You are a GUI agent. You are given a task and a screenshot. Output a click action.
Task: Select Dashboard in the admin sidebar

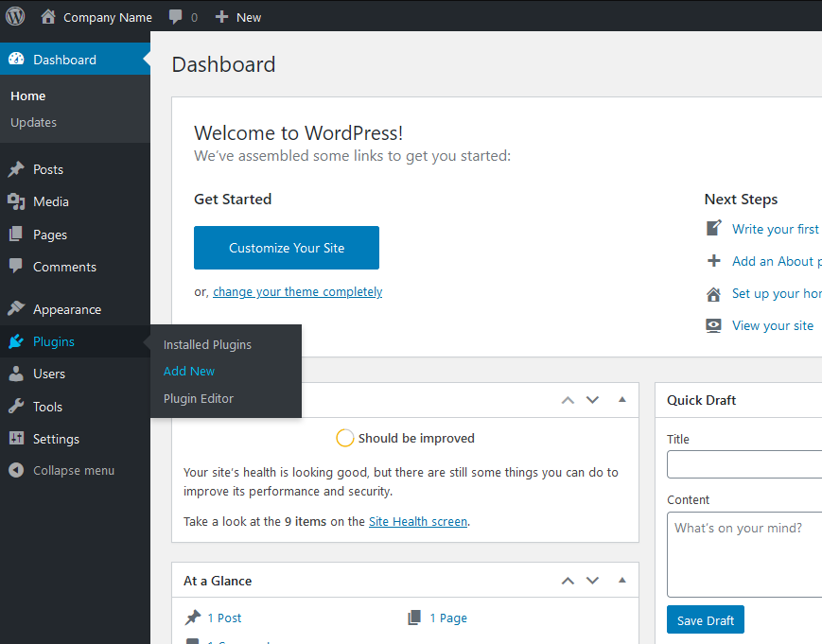point(75,60)
